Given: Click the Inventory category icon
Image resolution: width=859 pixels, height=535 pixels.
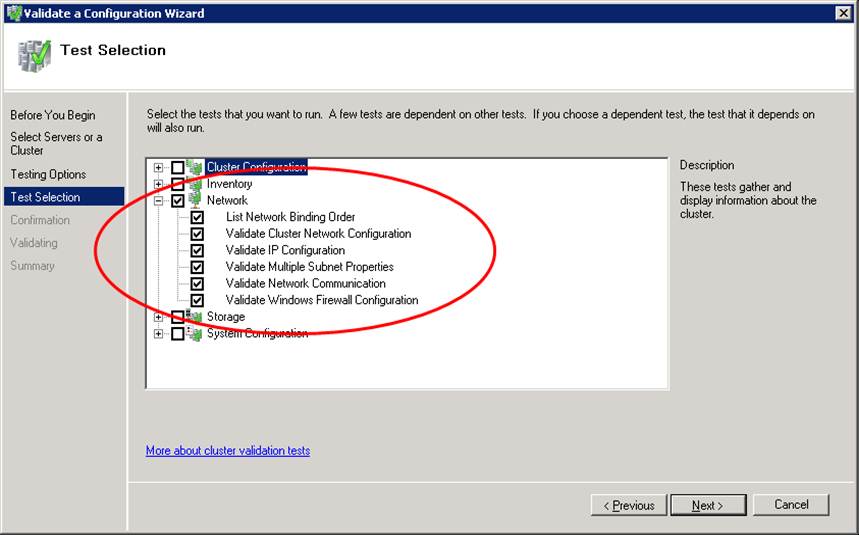Looking at the screenshot, I should [194, 184].
